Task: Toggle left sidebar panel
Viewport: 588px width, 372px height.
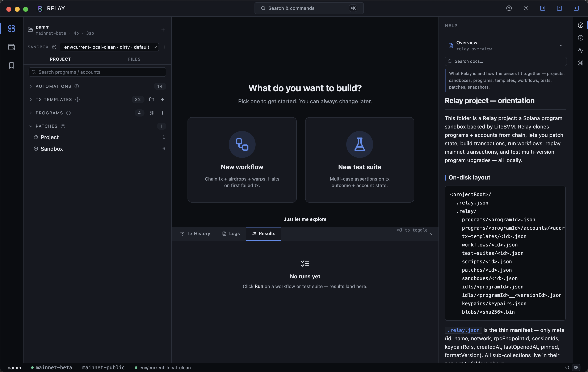Action: point(543,8)
